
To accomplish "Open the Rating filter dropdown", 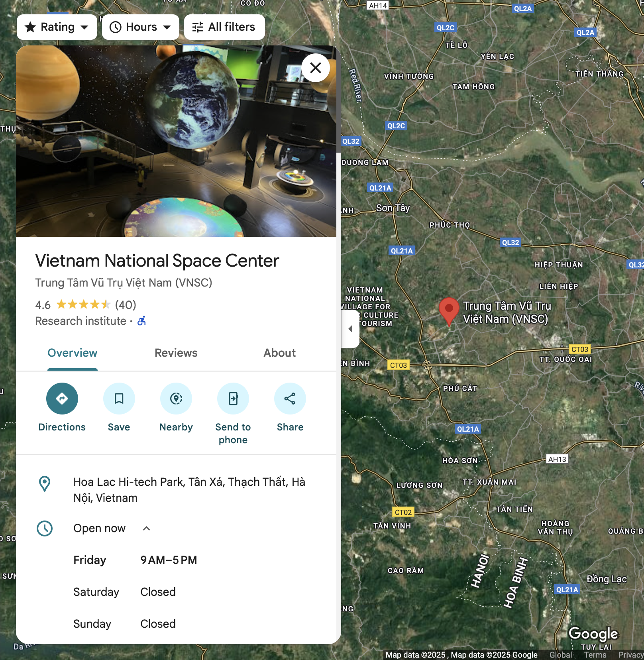I will (x=57, y=27).
